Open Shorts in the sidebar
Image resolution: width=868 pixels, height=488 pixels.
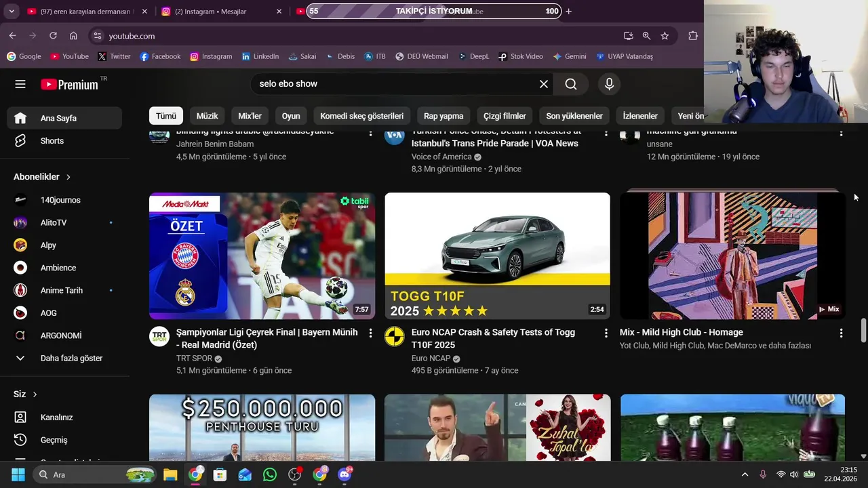64,141
